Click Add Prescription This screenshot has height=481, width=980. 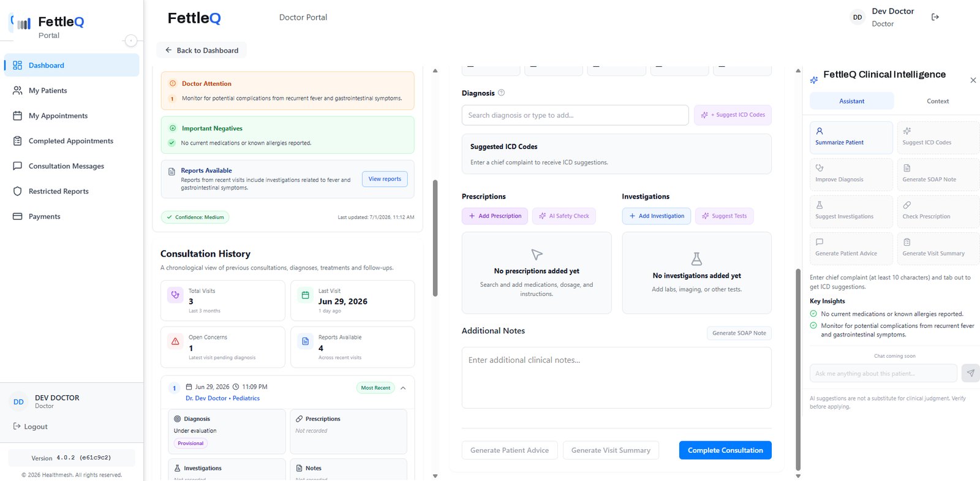495,216
